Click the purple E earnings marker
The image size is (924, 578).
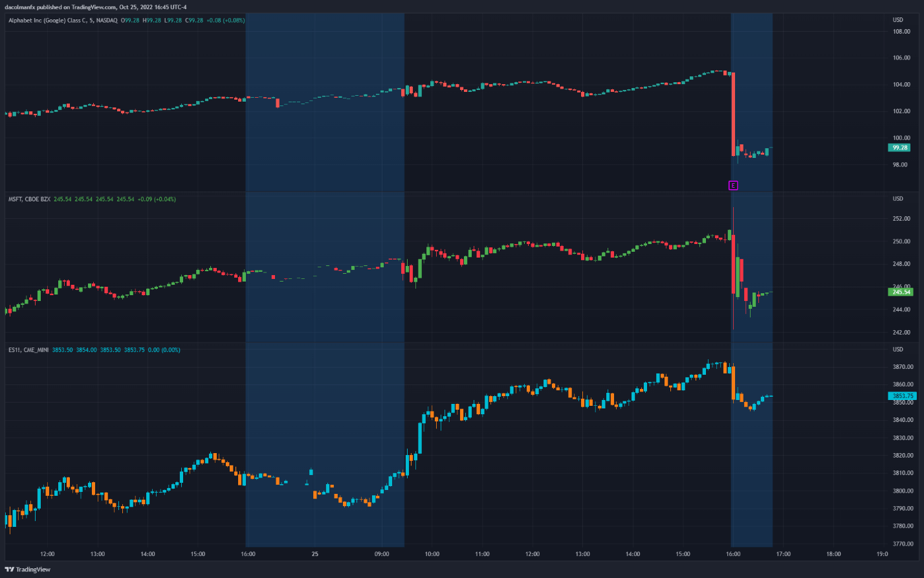(733, 186)
